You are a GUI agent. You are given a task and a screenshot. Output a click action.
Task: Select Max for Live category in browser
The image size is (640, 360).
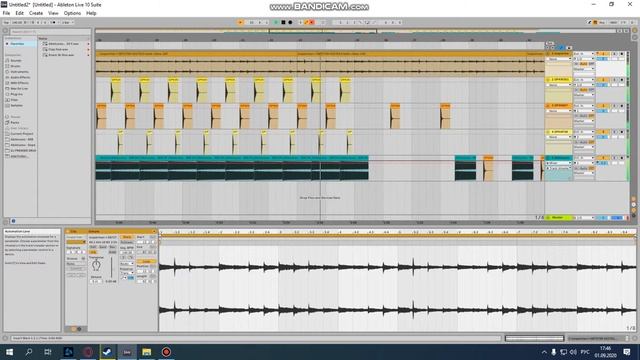tap(19, 89)
